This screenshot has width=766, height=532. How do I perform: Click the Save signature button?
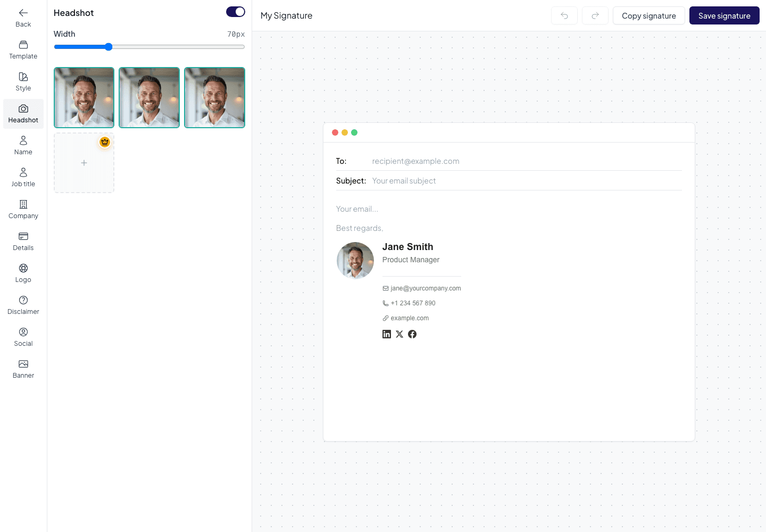click(x=725, y=16)
